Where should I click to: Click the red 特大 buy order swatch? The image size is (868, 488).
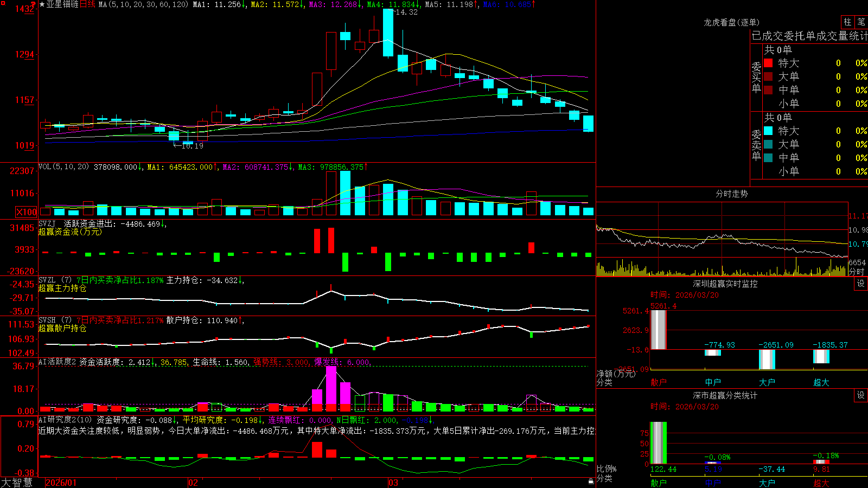(x=768, y=63)
